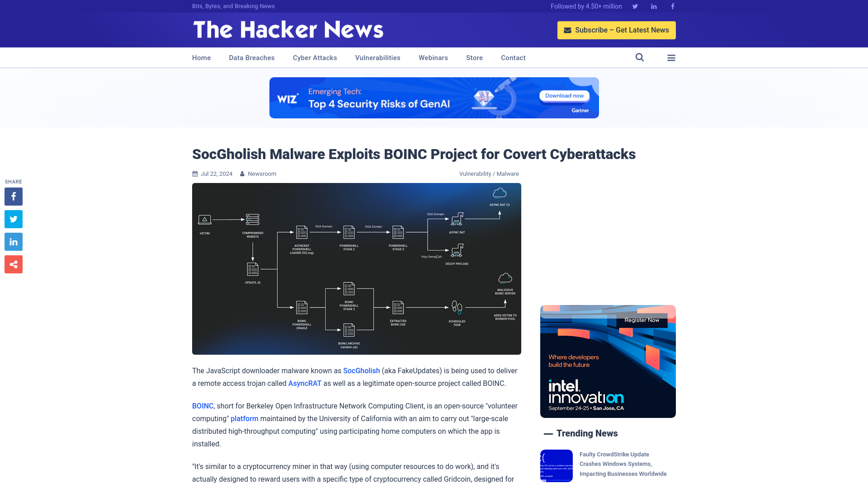Scroll the article thumbnail attack diagram

coord(357,269)
